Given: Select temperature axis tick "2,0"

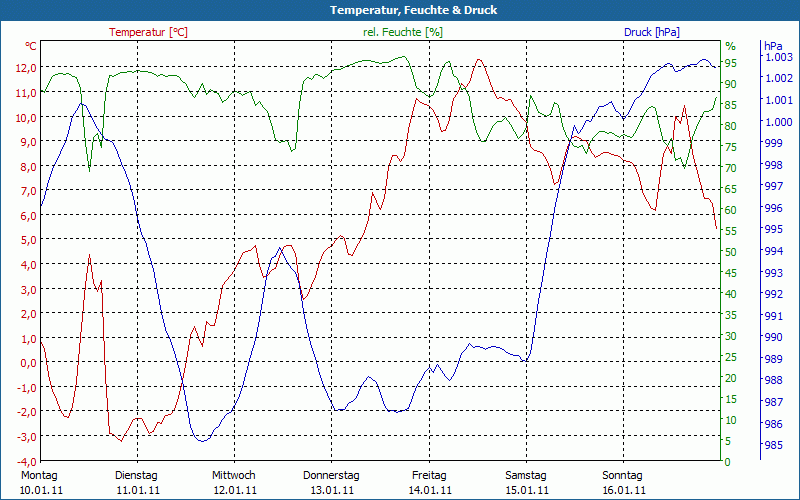Looking at the screenshot, I should point(27,314).
